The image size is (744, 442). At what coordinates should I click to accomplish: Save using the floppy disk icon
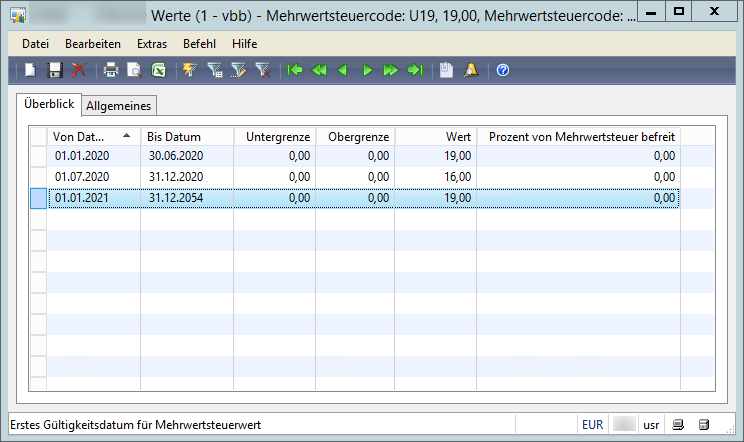point(55,70)
